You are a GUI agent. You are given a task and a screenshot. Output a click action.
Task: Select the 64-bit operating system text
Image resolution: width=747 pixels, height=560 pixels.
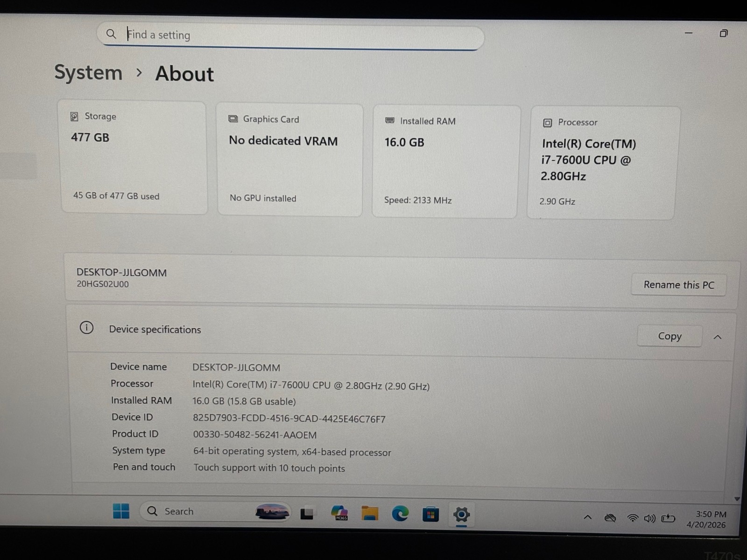[x=292, y=452]
